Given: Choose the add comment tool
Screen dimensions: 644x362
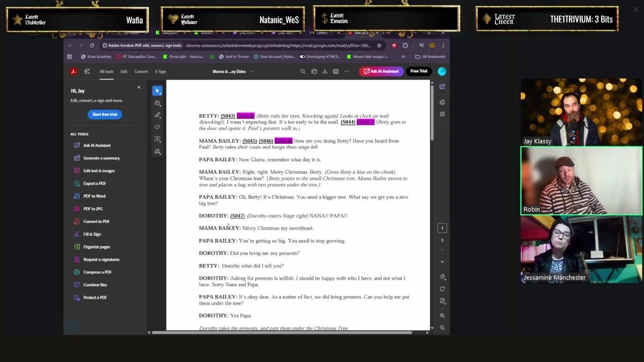Looking at the screenshot, I should pos(157,103).
